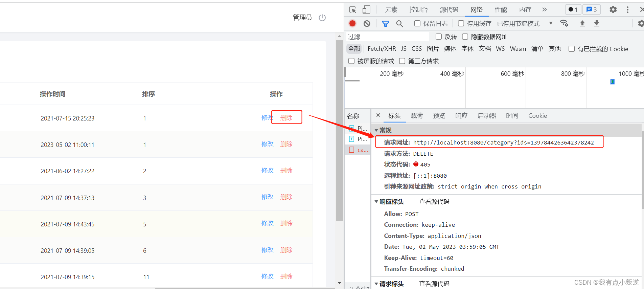The height and width of the screenshot is (289, 644).
Task: Filter requests by 图片 type
Action: tap(433, 49)
